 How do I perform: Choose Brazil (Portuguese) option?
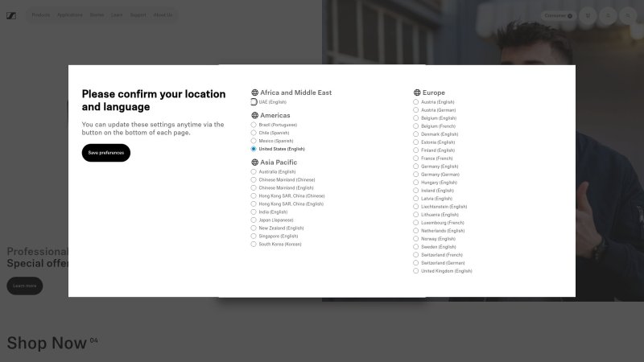click(254, 125)
